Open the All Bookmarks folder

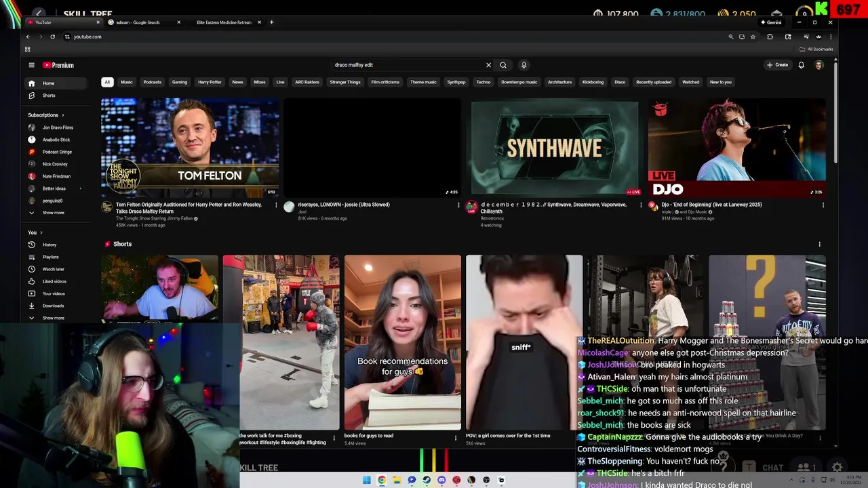816,49
